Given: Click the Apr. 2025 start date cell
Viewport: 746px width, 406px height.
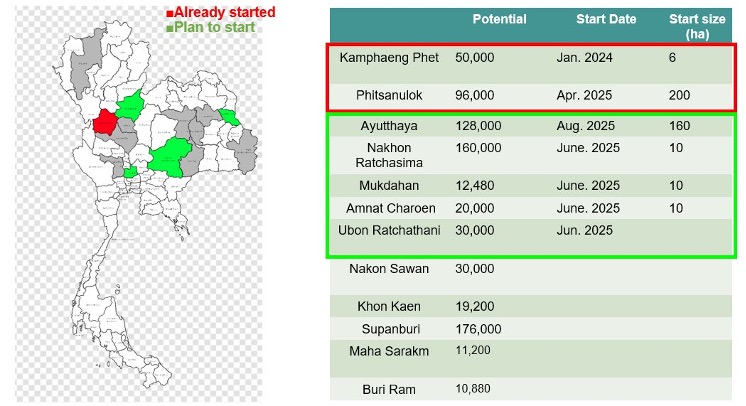Looking at the screenshot, I should pos(584,95).
